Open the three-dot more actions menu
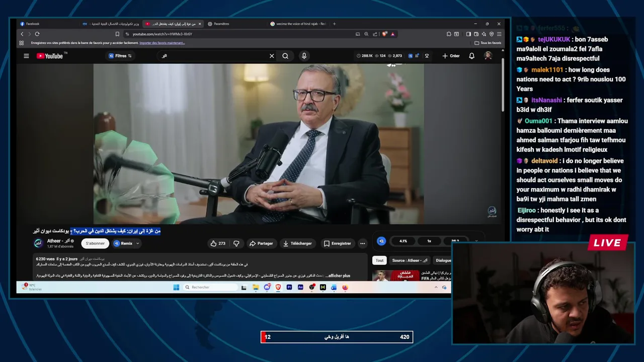The height and width of the screenshot is (362, 644). [362, 243]
